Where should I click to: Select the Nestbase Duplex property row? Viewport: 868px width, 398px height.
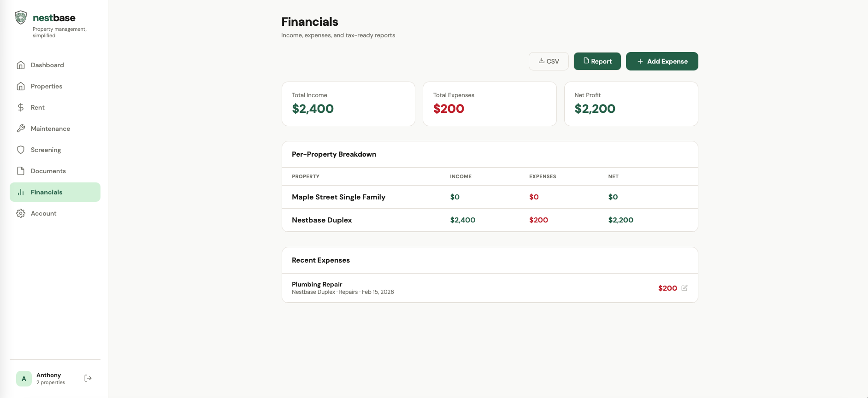tap(322, 220)
